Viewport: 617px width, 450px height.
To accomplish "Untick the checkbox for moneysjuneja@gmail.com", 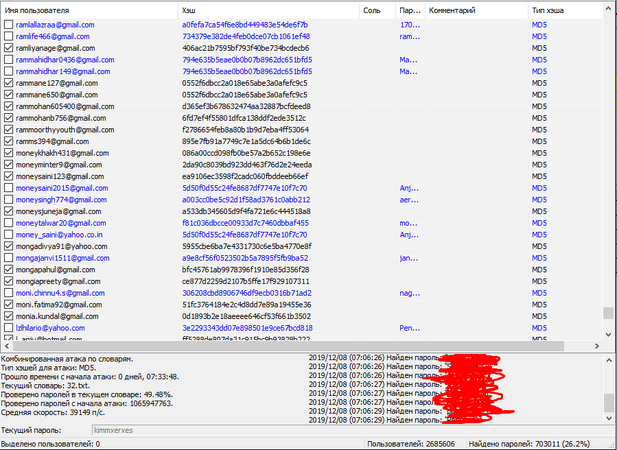I will (x=8, y=211).
